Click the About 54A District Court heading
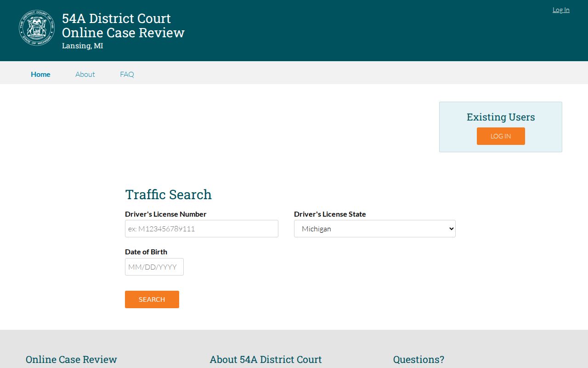This screenshot has width=588, height=368. 266,359
